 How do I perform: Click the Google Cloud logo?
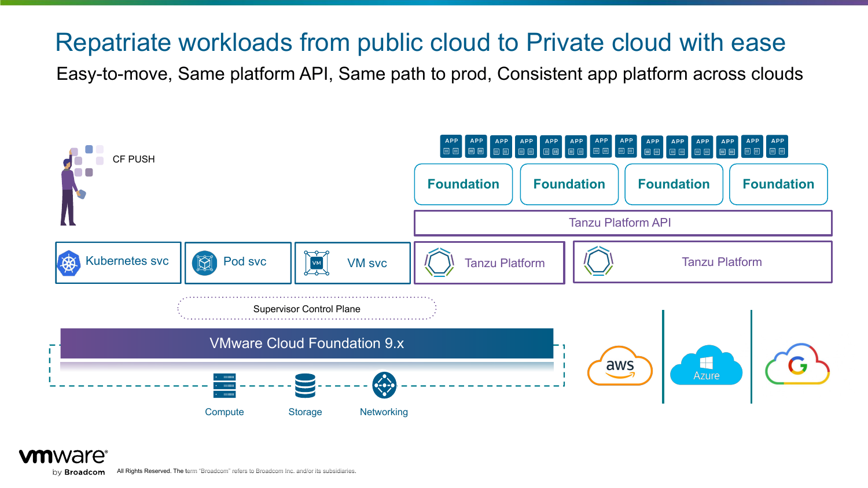pos(797,364)
